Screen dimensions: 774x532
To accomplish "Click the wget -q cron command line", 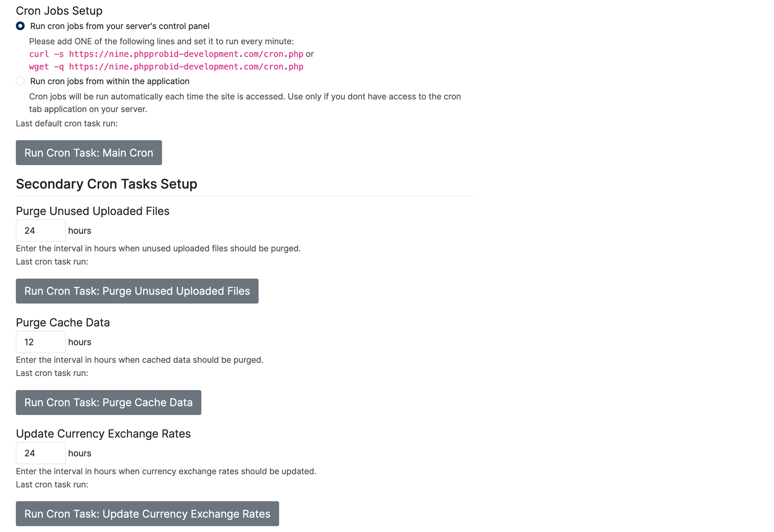I will tap(166, 67).
